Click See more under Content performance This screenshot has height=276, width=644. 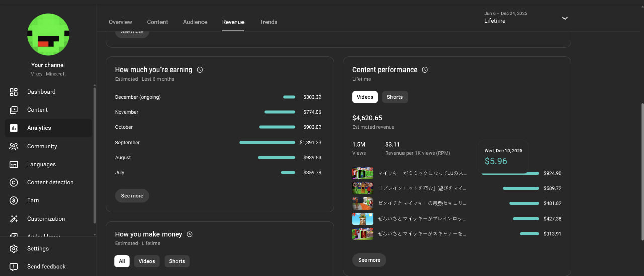point(369,260)
